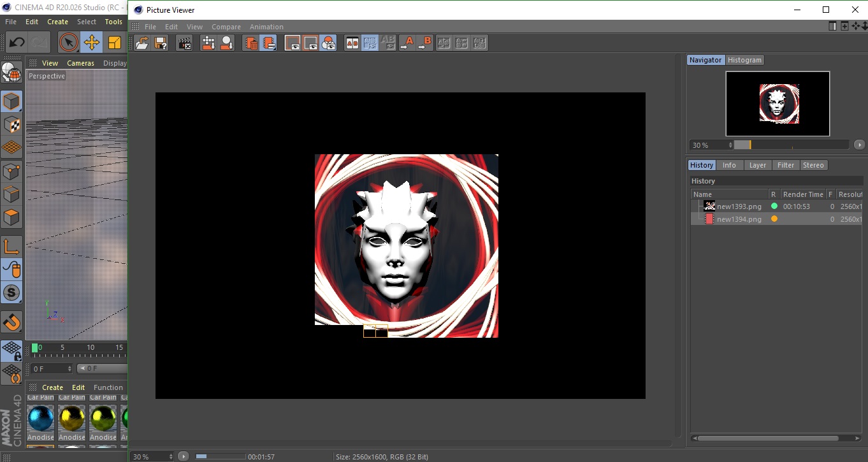
Task: Click the green status dot for new1393.png
Action: click(x=774, y=206)
